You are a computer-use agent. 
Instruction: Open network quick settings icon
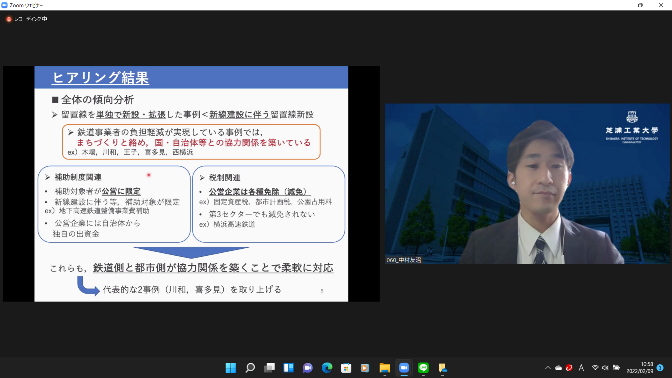point(595,368)
